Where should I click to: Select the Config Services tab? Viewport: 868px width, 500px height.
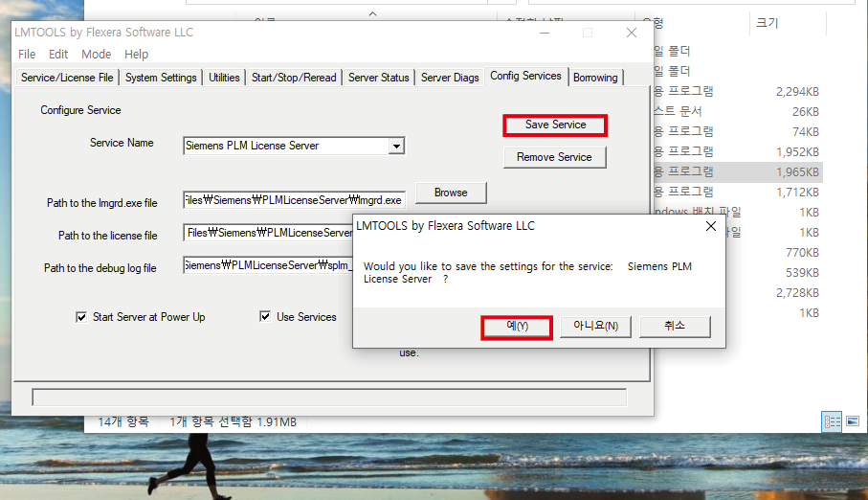tap(526, 76)
